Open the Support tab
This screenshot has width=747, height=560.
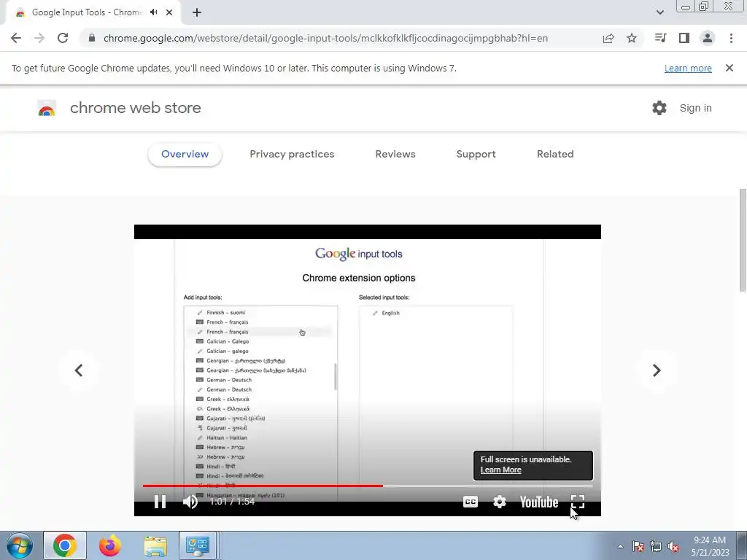pos(476,155)
